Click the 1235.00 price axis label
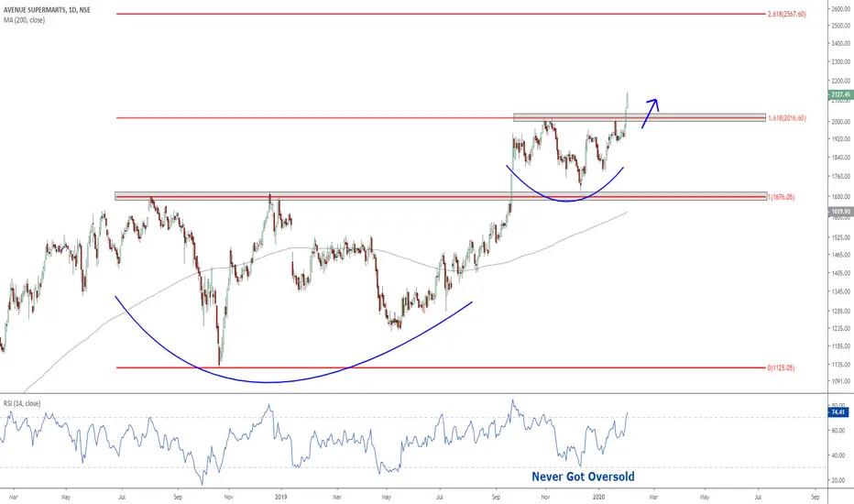 coord(841,329)
